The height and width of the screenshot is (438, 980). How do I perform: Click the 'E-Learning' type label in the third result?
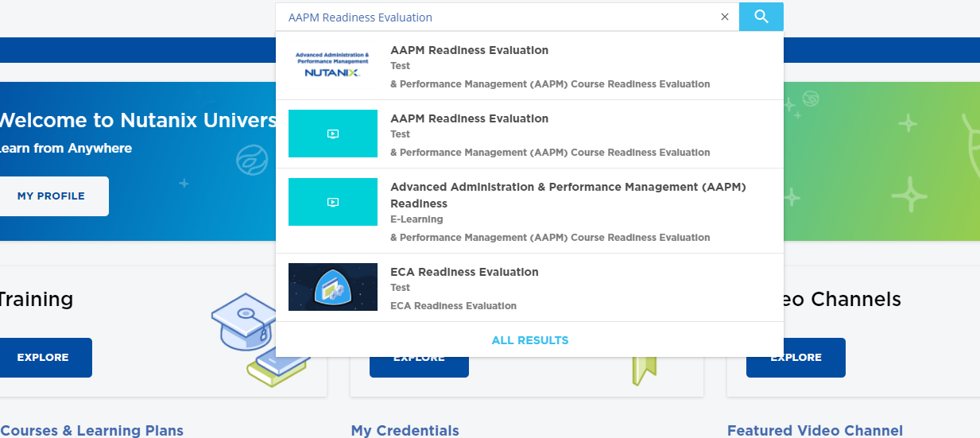click(416, 219)
